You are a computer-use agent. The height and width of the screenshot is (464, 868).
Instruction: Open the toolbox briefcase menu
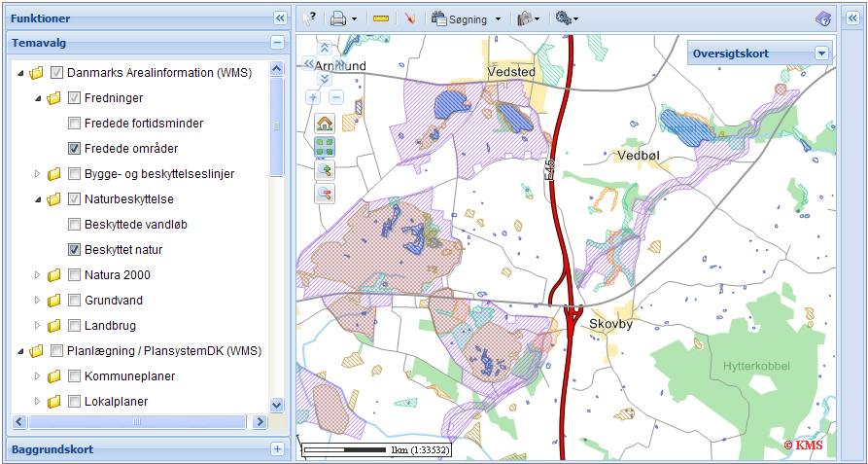point(528,19)
